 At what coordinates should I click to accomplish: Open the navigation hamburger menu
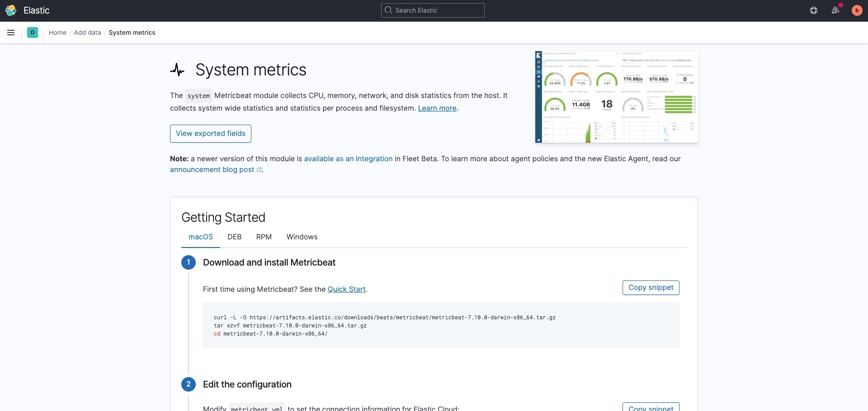tap(11, 33)
